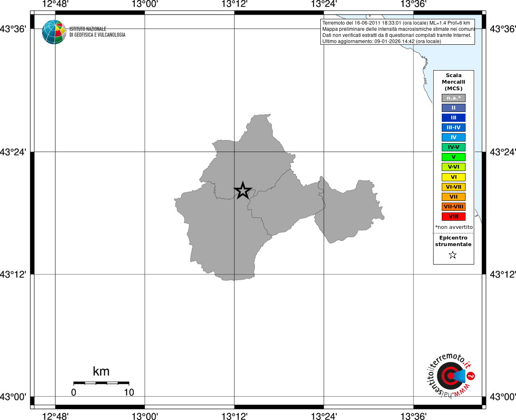Click the km scale bar

click(x=101, y=383)
